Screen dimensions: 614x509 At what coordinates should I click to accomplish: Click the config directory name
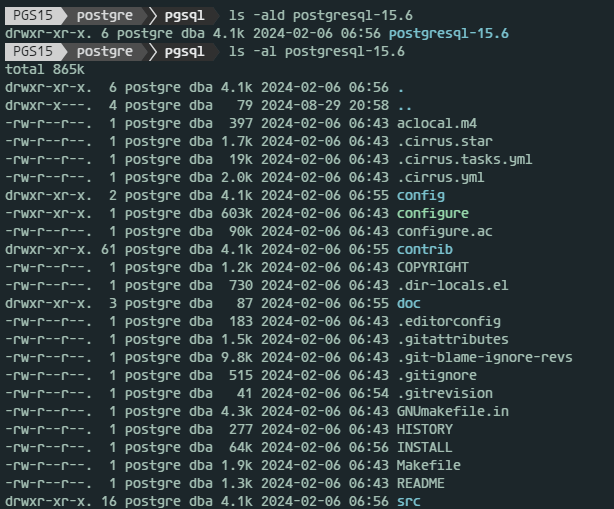tap(420, 195)
